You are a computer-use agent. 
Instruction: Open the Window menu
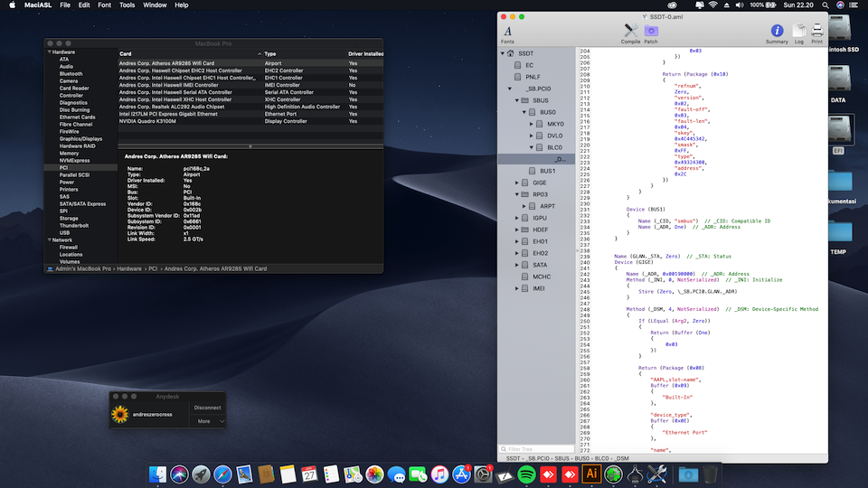(x=155, y=5)
